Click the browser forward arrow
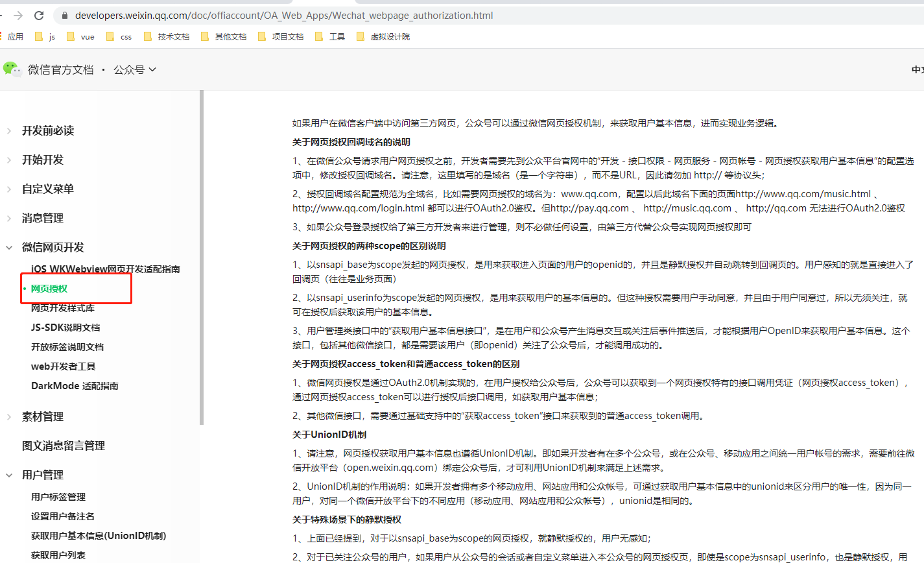 (18, 15)
